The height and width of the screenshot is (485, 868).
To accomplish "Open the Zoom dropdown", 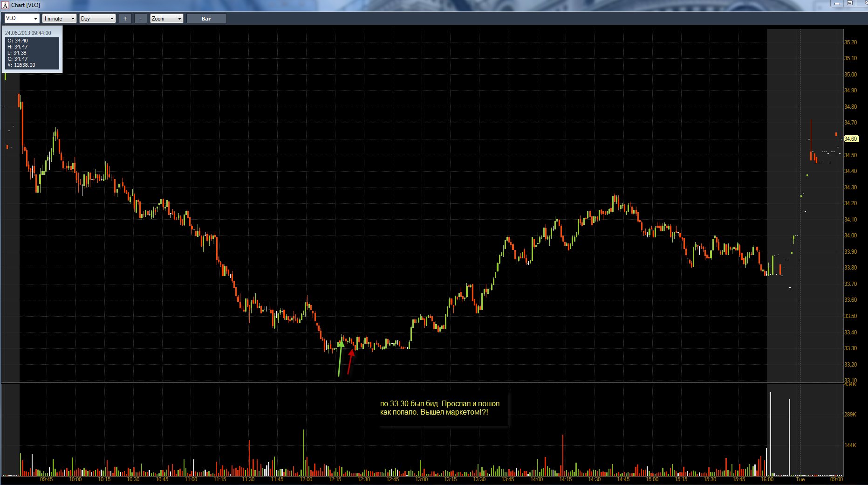I will click(166, 18).
